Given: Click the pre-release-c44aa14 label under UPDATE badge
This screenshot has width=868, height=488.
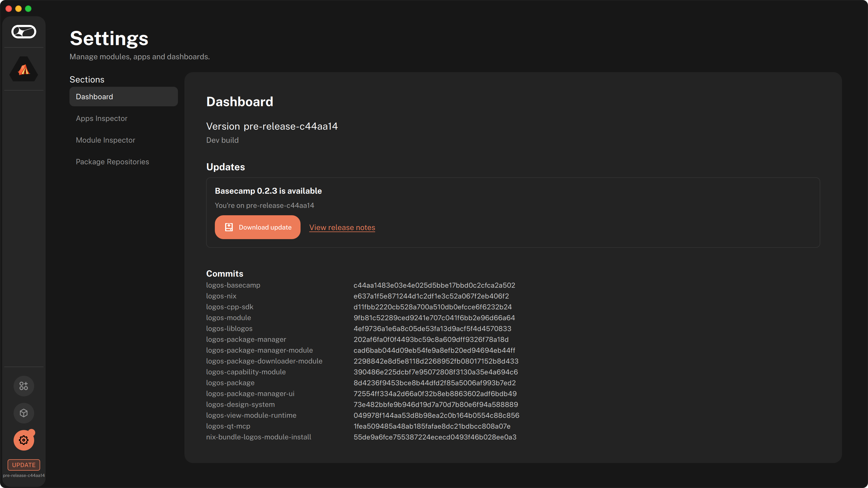Looking at the screenshot, I should [x=24, y=476].
